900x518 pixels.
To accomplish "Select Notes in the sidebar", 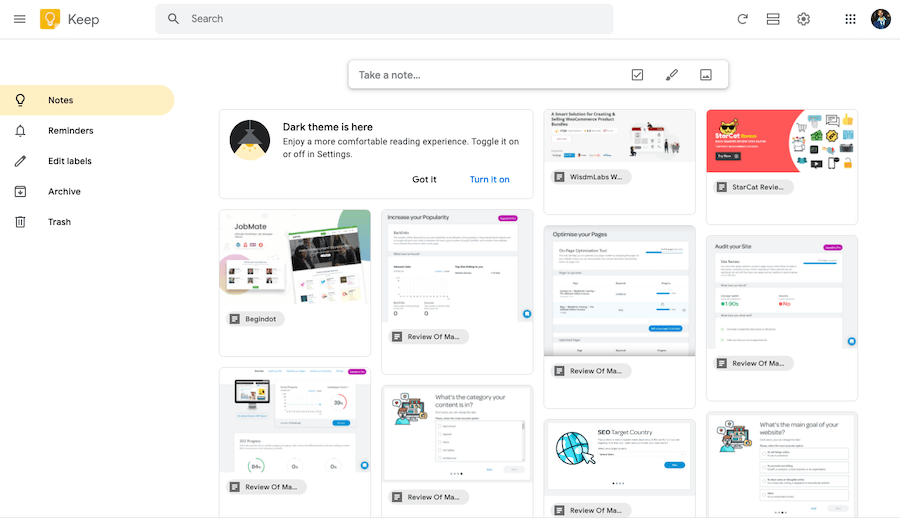I will (x=87, y=100).
